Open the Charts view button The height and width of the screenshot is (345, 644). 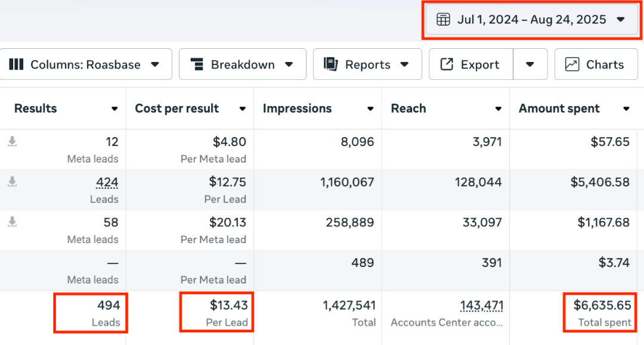click(595, 64)
